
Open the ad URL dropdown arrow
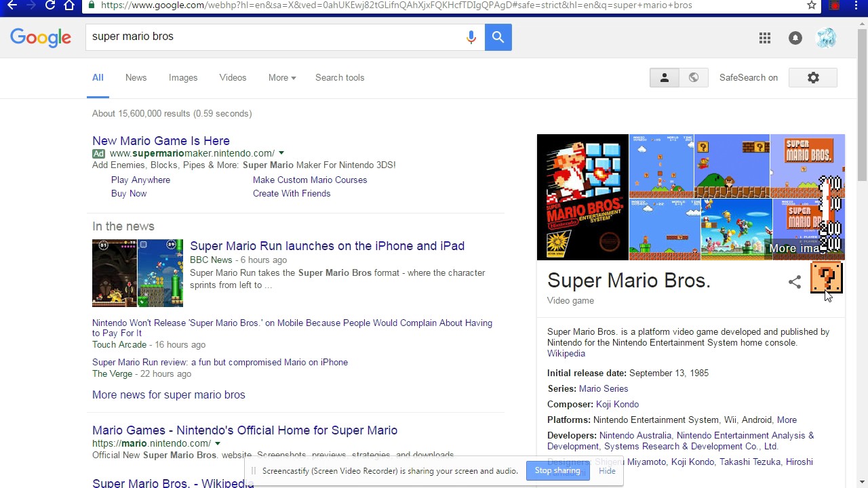[281, 153]
